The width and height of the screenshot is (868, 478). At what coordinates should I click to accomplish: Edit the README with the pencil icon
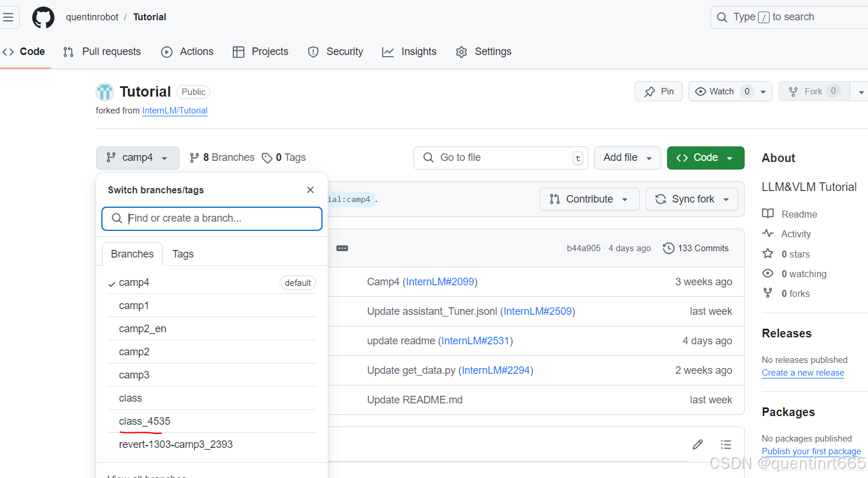[x=698, y=444]
